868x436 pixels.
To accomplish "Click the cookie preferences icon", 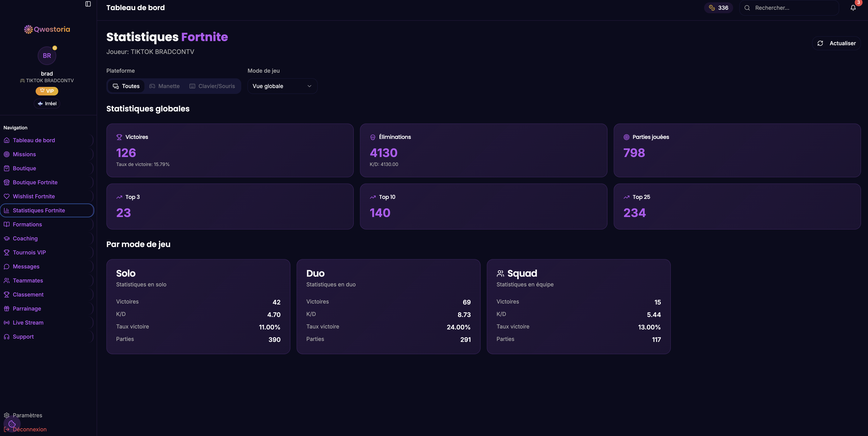I will 12,424.
